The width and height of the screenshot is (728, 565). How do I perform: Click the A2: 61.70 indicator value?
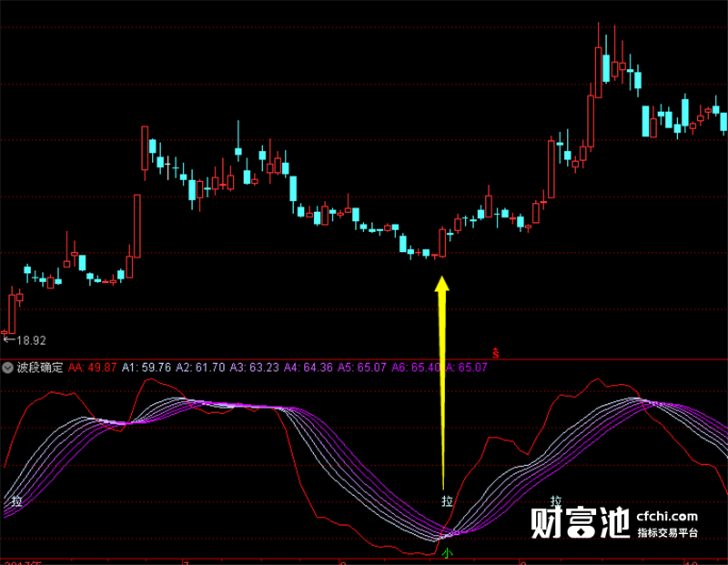[200, 368]
